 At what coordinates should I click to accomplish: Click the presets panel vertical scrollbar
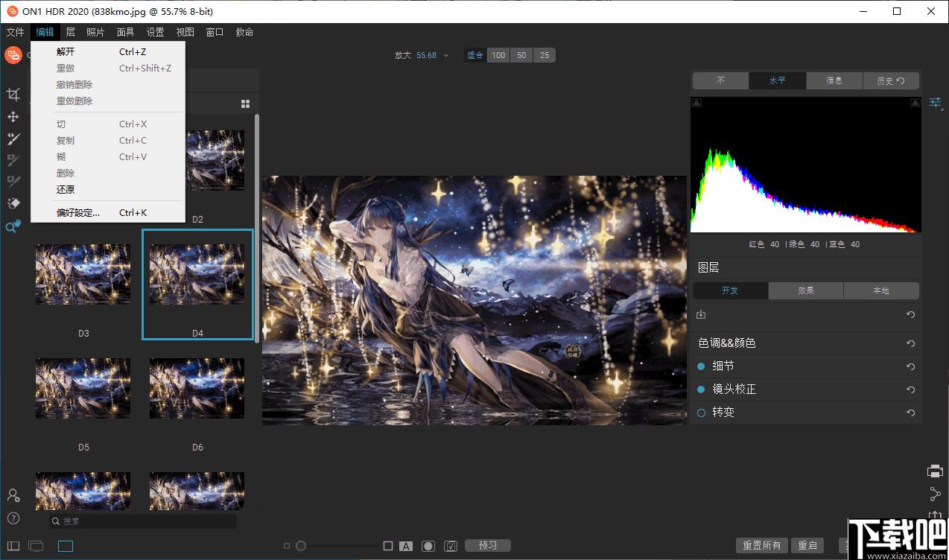257,227
